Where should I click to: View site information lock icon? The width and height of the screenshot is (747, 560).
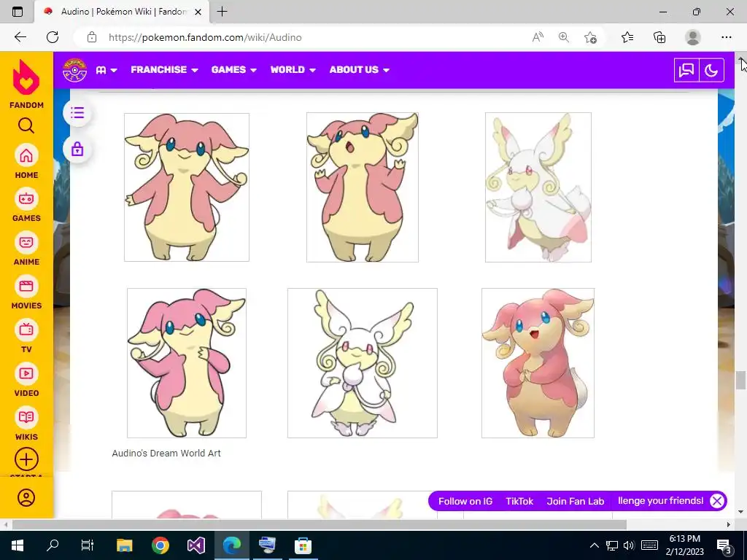point(92,37)
